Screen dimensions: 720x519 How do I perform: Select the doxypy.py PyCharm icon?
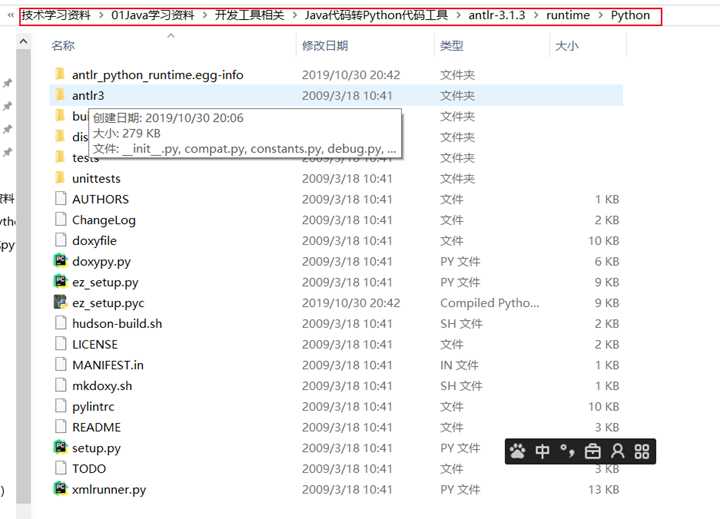coord(60,260)
